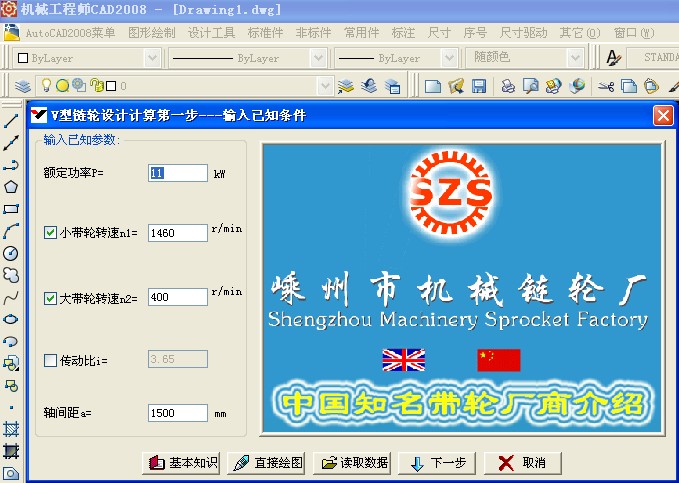This screenshot has width=679, height=483.
Task: Select the Revision Cloud tool
Action: pos(11,275)
